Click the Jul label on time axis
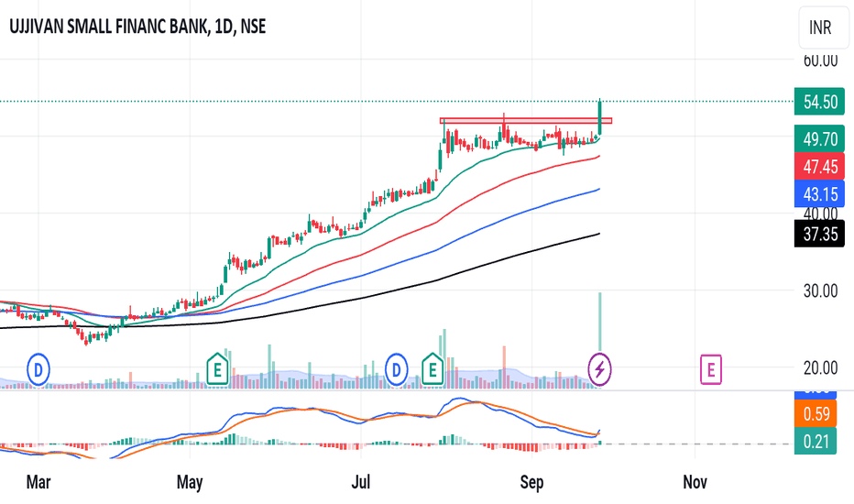The width and height of the screenshot is (854, 504). point(360,482)
